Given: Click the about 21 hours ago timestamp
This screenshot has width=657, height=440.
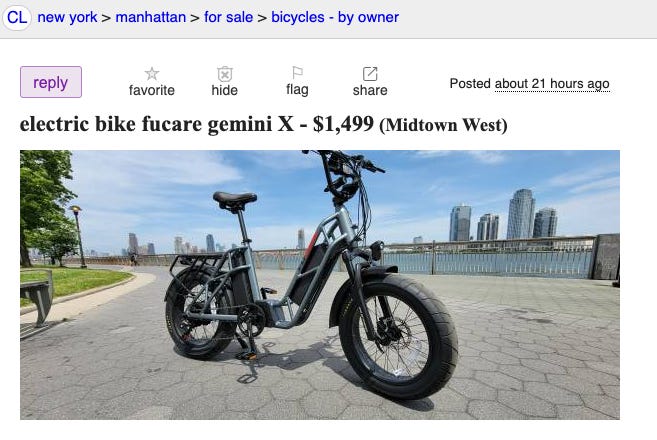Looking at the screenshot, I should 552,84.
